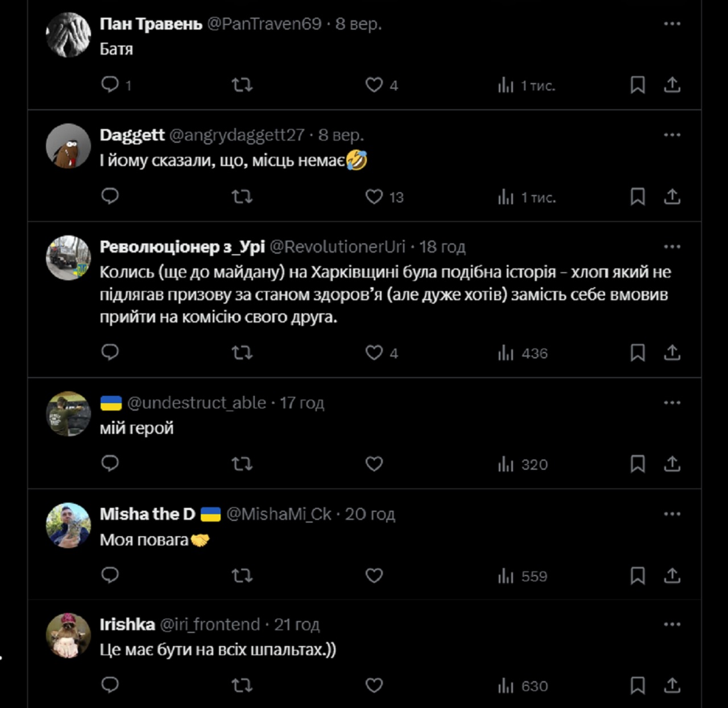Expand options for the @undestruct_able tweet
Screen dimensions: 728x708
pyautogui.click(x=672, y=403)
